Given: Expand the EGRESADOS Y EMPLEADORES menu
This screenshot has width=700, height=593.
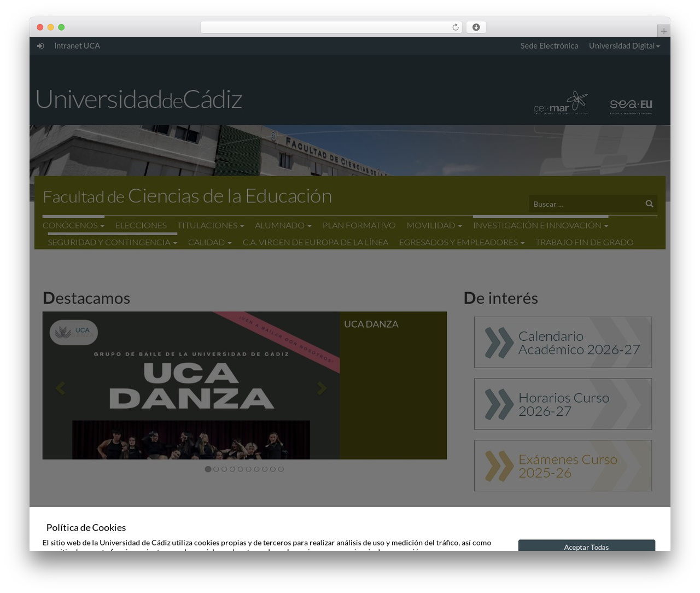Looking at the screenshot, I should tap(462, 242).
